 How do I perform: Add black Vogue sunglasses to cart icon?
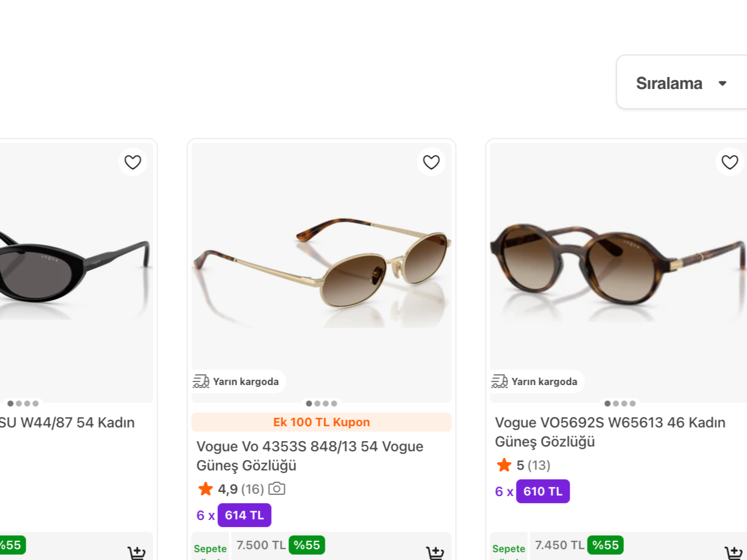coord(137,553)
